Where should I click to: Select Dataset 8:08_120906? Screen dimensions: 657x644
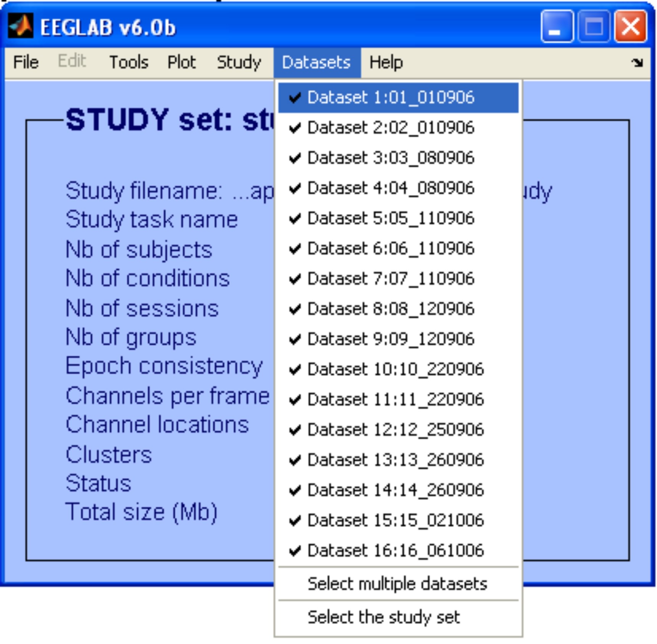click(398, 309)
